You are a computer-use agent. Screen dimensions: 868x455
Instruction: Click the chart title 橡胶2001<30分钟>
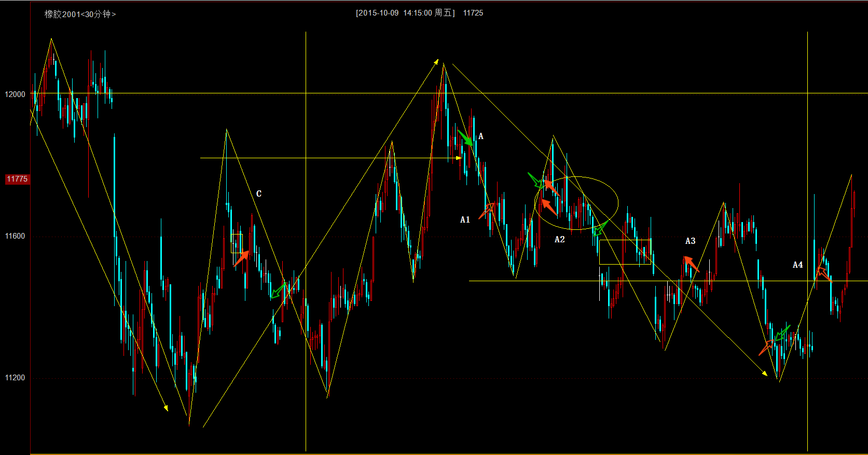(x=80, y=15)
